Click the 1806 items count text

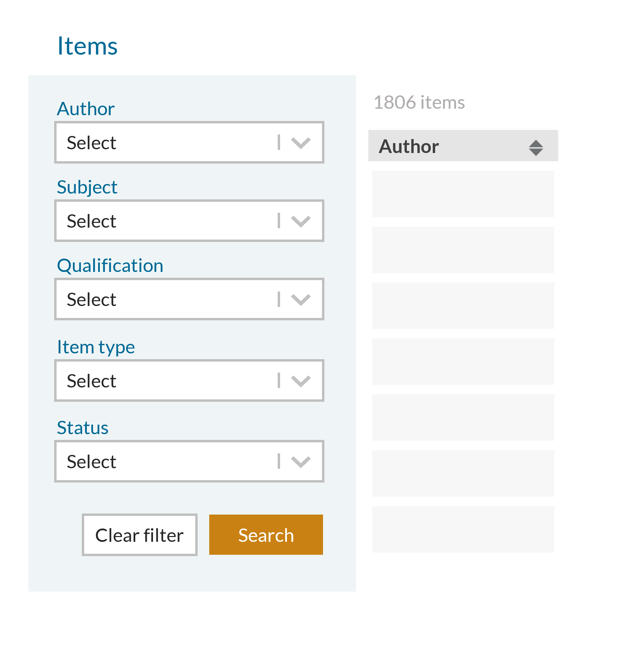[419, 102]
